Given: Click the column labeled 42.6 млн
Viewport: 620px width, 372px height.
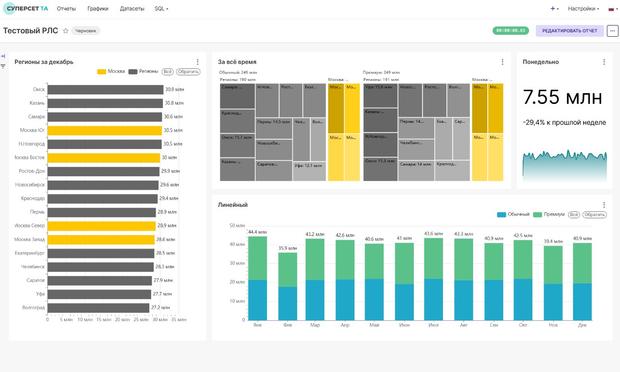Looking at the screenshot, I should point(345,280).
